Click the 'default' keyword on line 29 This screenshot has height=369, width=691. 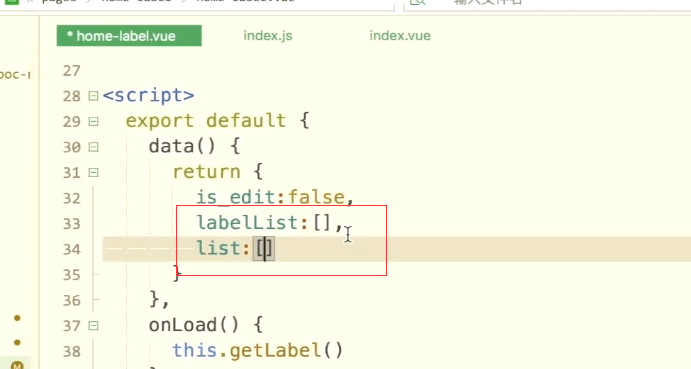(246, 121)
